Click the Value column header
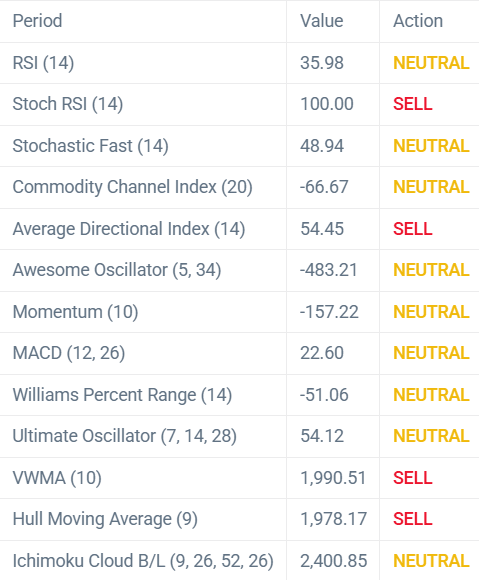Screen dimensions: 479x580 pos(322,21)
